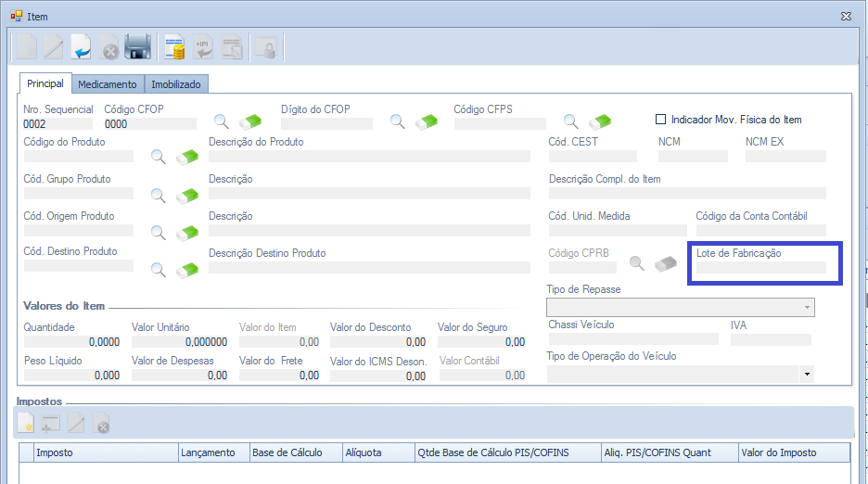Click the Cód. CEST input field
868x484 pixels.
click(x=593, y=156)
